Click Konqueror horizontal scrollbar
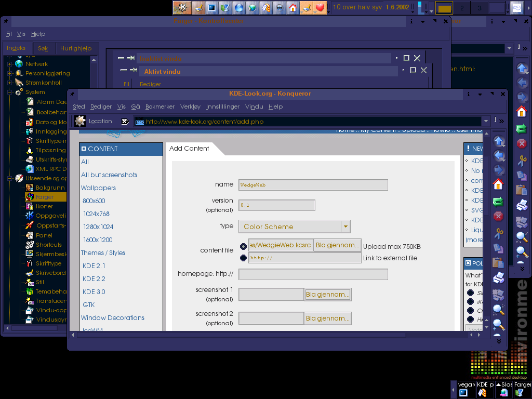 pyautogui.click(x=242, y=335)
